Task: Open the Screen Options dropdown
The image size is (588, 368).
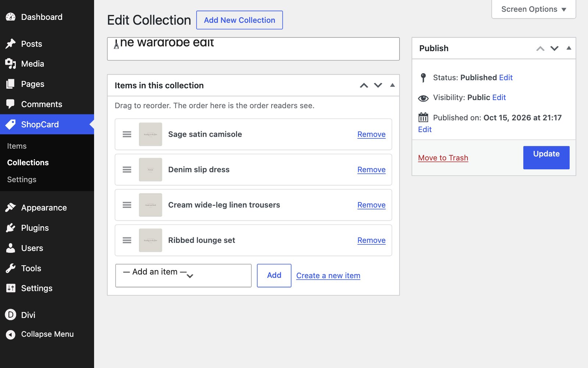Action: [x=534, y=9]
